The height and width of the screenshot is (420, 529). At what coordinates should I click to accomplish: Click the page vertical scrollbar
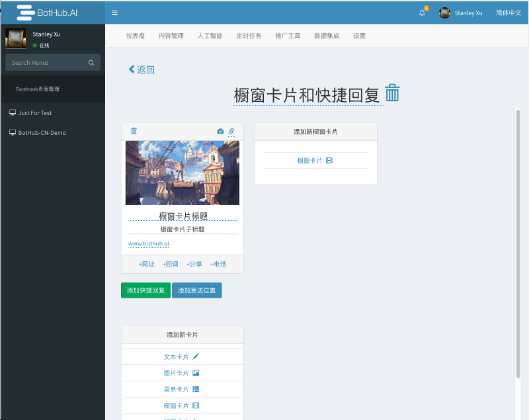(518, 243)
